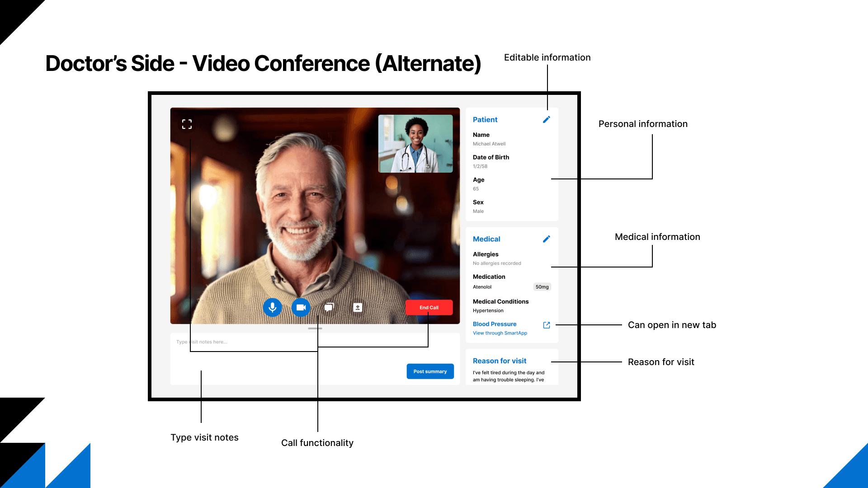Edit Medical info with pencil icon
The image size is (868, 488).
[547, 239]
